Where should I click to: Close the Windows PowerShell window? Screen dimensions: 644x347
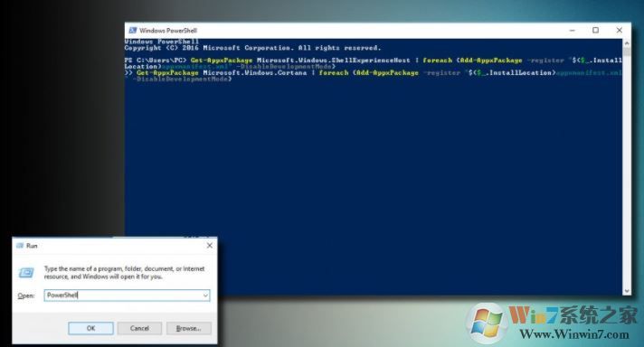click(x=620, y=31)
